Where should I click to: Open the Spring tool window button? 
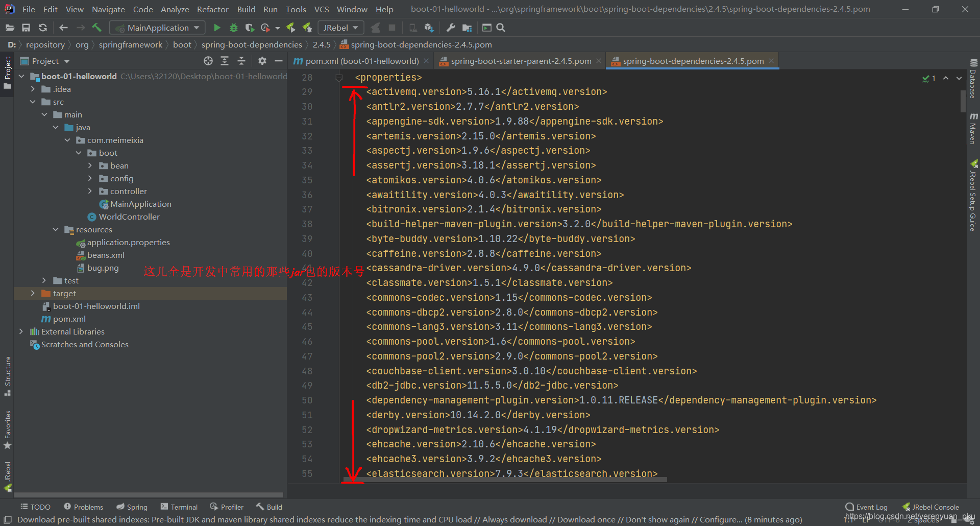tap(132, 507)
